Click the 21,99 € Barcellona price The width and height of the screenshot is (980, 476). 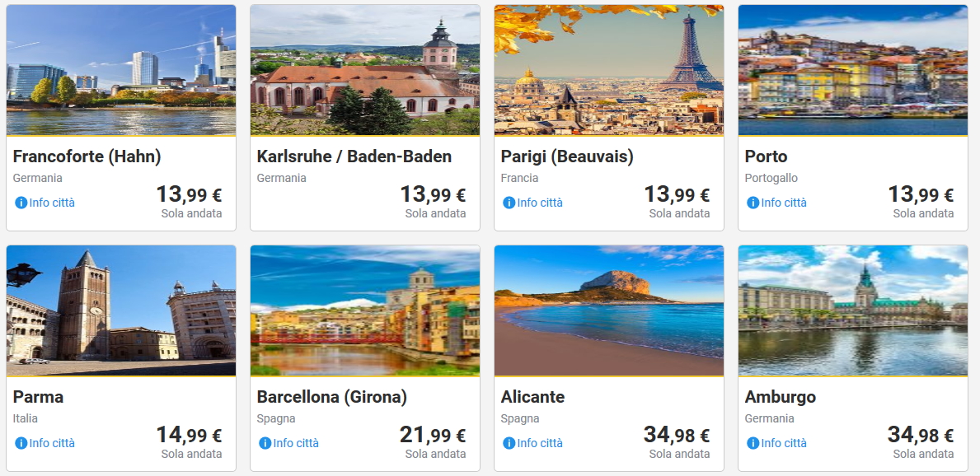click(x=433, y=435)
